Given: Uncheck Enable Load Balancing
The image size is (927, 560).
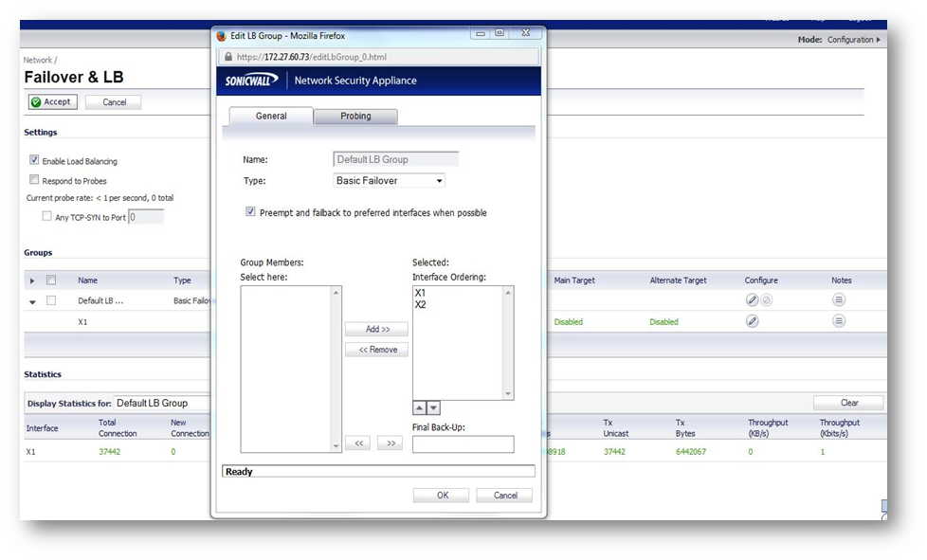Looking at the screenshot, I should (x=35, y=161).
